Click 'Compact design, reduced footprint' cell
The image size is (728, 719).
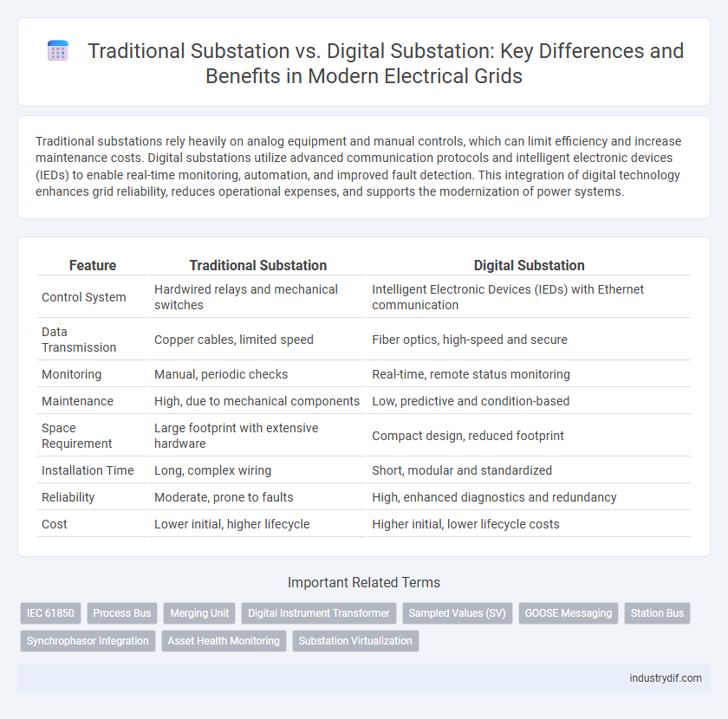(529, 436)
